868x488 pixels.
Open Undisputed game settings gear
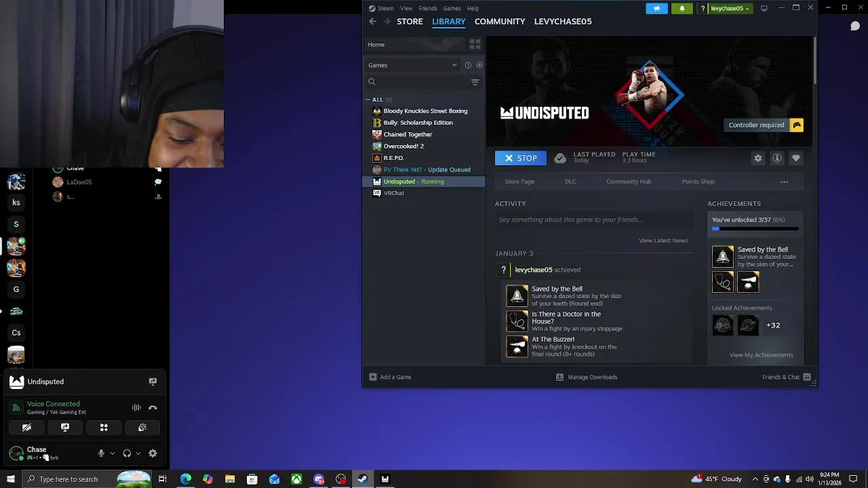click(x=758, y=158)
